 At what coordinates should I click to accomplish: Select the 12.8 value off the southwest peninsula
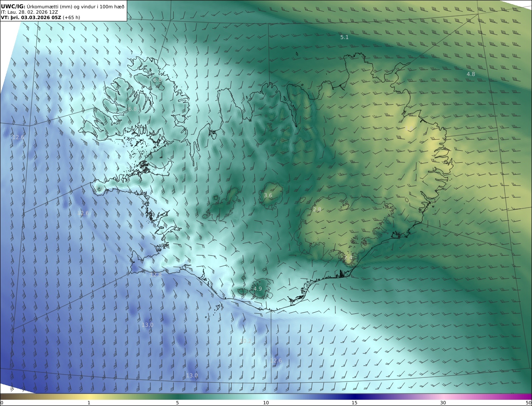[x=155, y=274]
